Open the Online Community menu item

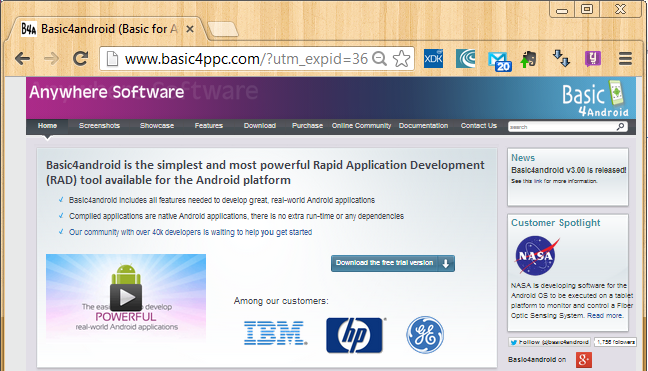(361, 126)
